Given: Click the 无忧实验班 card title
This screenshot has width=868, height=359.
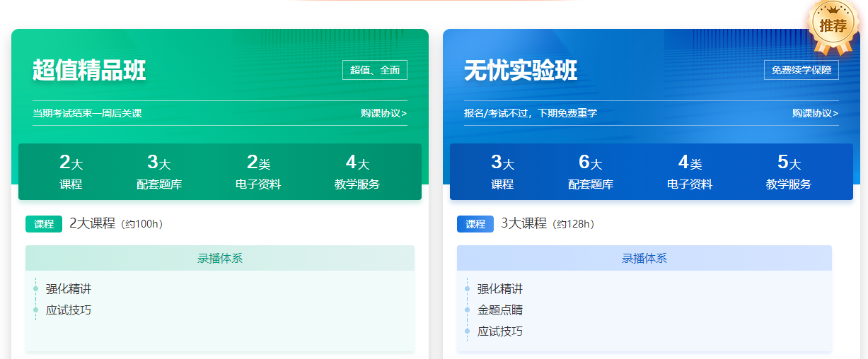Looking at the screenshot, I should (x=521, y=71).
